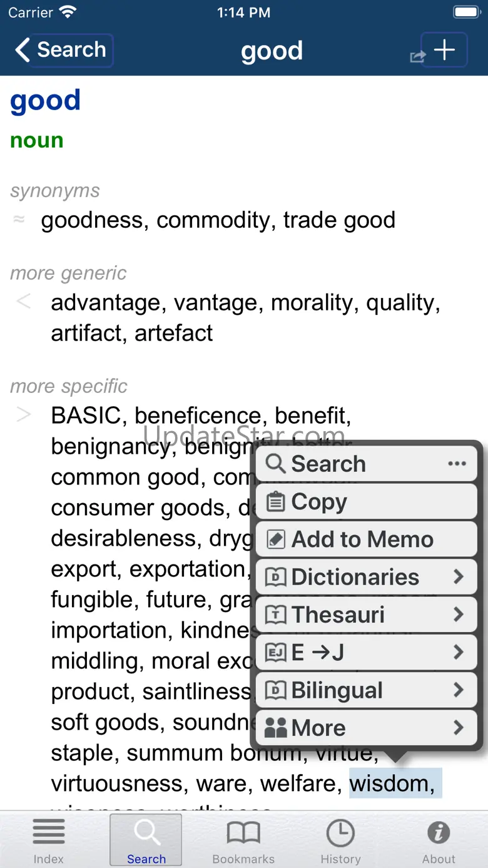Viewport: 488px width, 868px height.
Task: Tap the share arrow icon in header
Action: pyautogui.click(x=417, y=56)
